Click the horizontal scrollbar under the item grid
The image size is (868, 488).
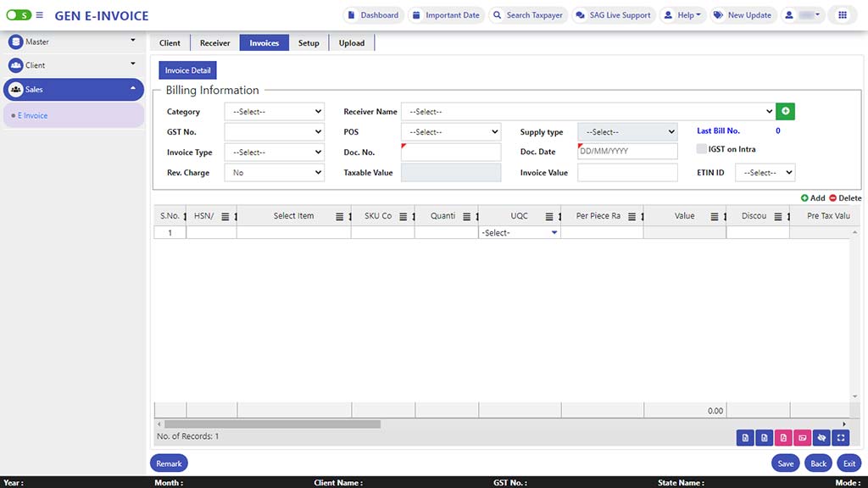(x=272, y=424)
